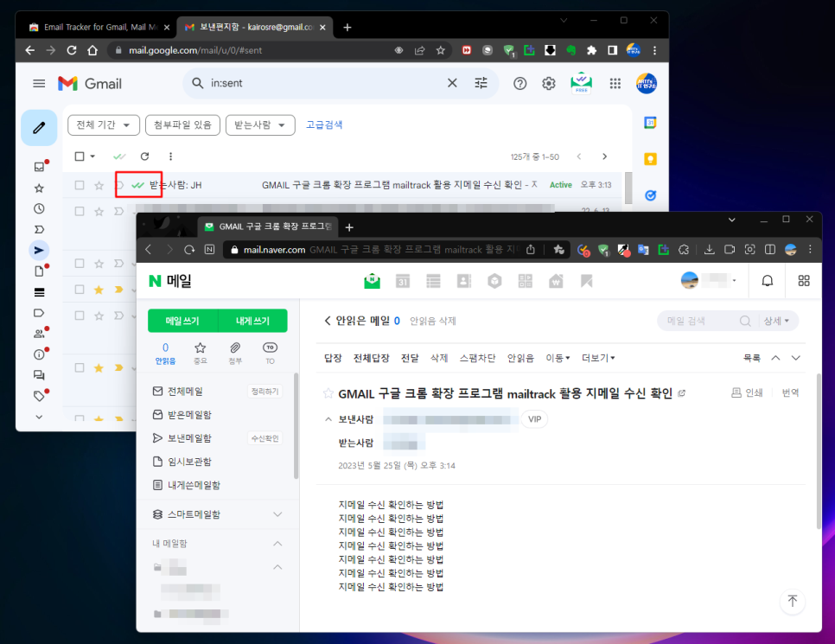The image size is (835, 644).
Task: Open Naver Calendar icon in top bar
Action: (x=403, y=281)
